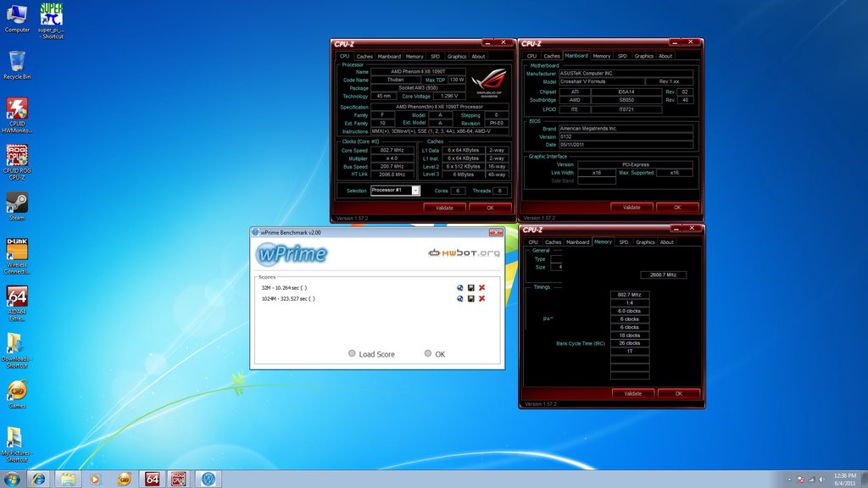Viewport: 868px width, 488px height.
Task: Open Graphics tab in the CPU-Z timings window
Action: pyautogui.click(x=645, y=241)
